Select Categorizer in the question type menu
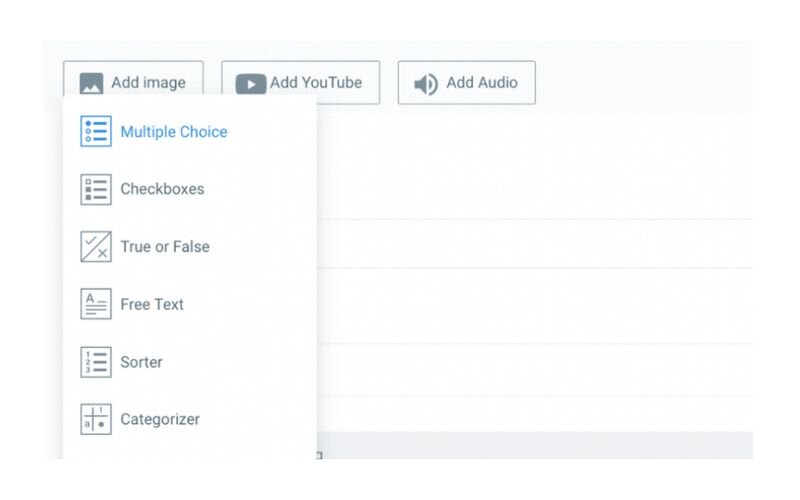The height and width of the screenshot is (500, 800). click(160, 419)
